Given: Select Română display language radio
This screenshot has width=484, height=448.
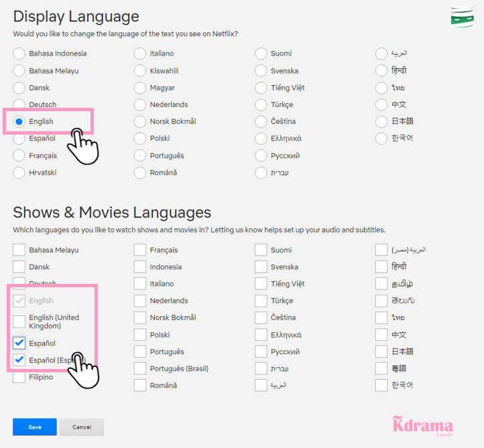Looking at the screenshot, I should (140, 173).
